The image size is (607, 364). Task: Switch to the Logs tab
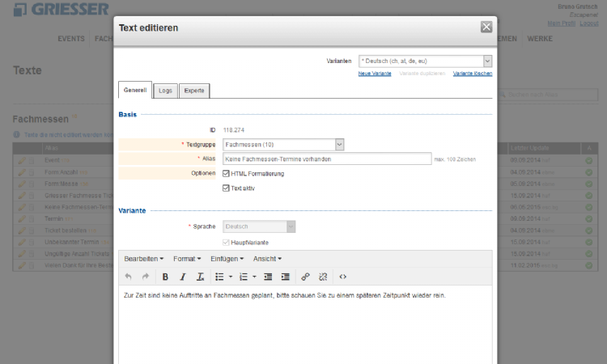[x=165, y=91]
